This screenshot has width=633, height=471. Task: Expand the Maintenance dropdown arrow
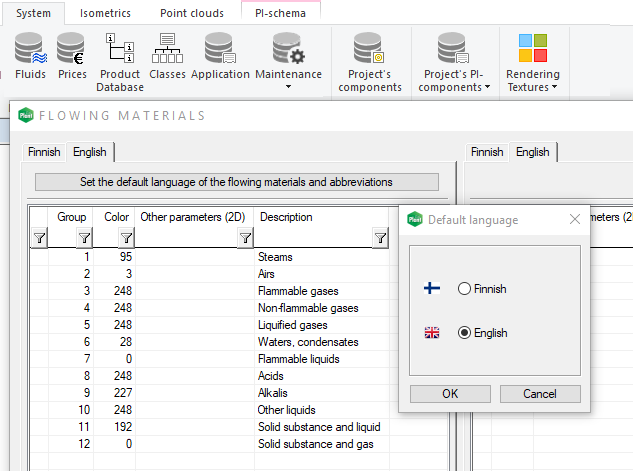288,88
